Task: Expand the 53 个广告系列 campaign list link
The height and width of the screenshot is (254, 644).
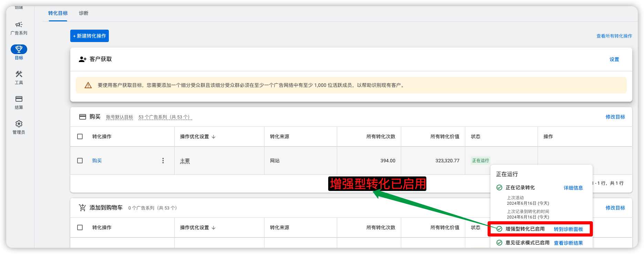Action: click(x=165, y=117)
